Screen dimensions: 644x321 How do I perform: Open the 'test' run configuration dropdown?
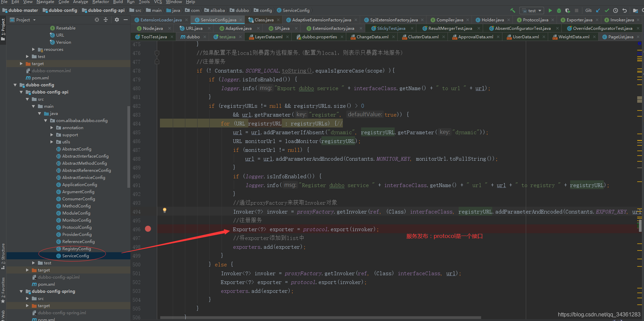pos(532,11)
